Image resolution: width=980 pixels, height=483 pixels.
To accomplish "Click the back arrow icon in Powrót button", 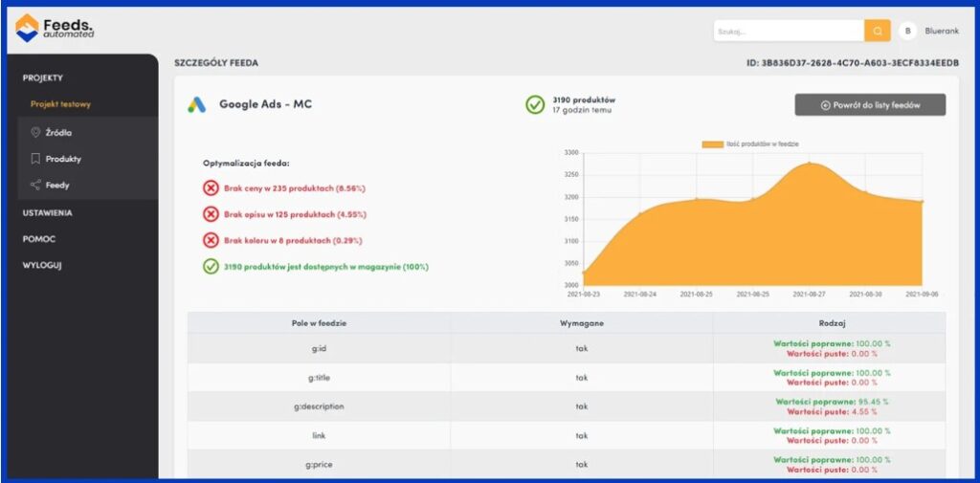I will click(825, 105).
